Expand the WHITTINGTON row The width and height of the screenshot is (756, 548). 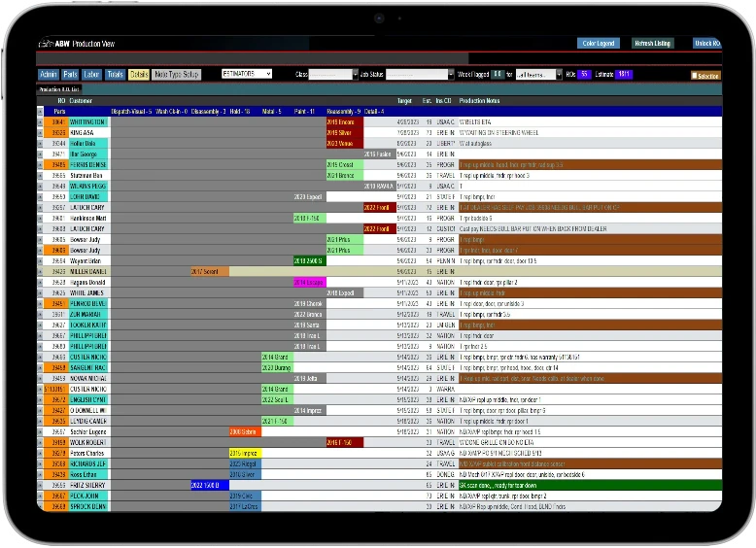[x=41, y=122]
